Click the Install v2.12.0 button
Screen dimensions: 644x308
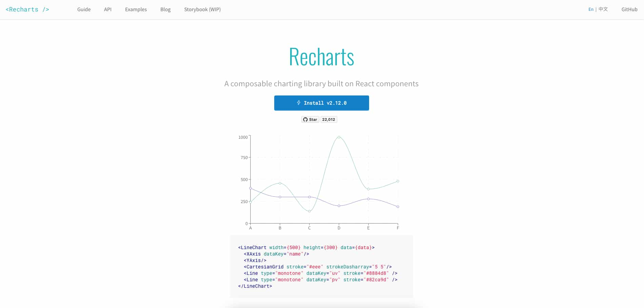point(321,103)
